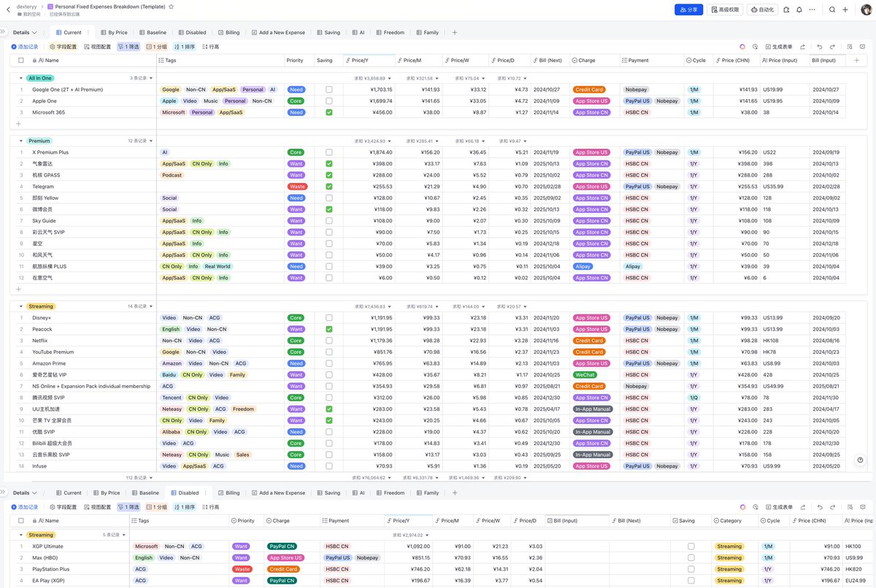Expand the collapsed left sidebar
Image resolution: width=876 pixels, height=588 pixels.
(x=4, y=32)
